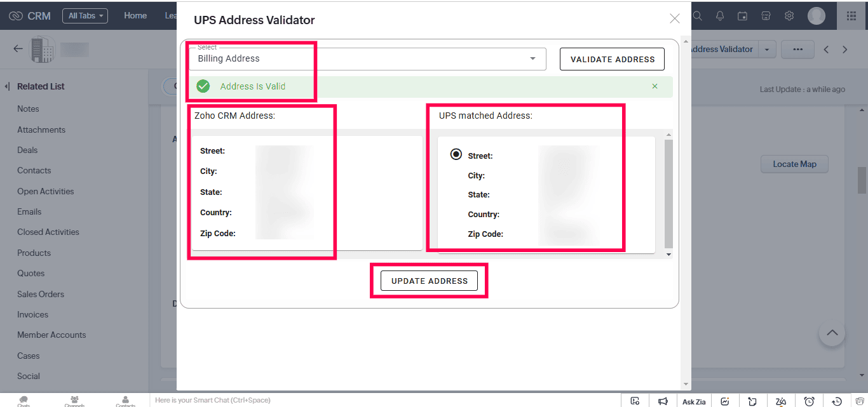Open Contacts in the Related List
The height and width of the screenshot is (407, 868).
point(34,170)
